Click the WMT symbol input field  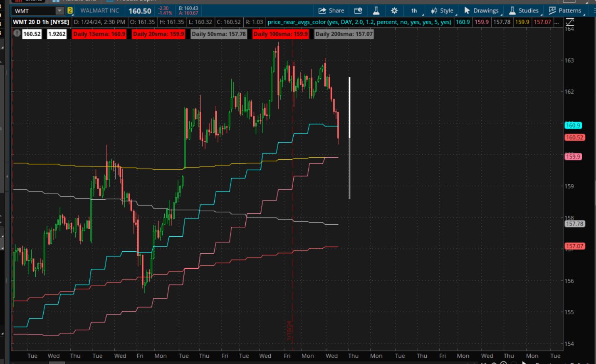34,10
